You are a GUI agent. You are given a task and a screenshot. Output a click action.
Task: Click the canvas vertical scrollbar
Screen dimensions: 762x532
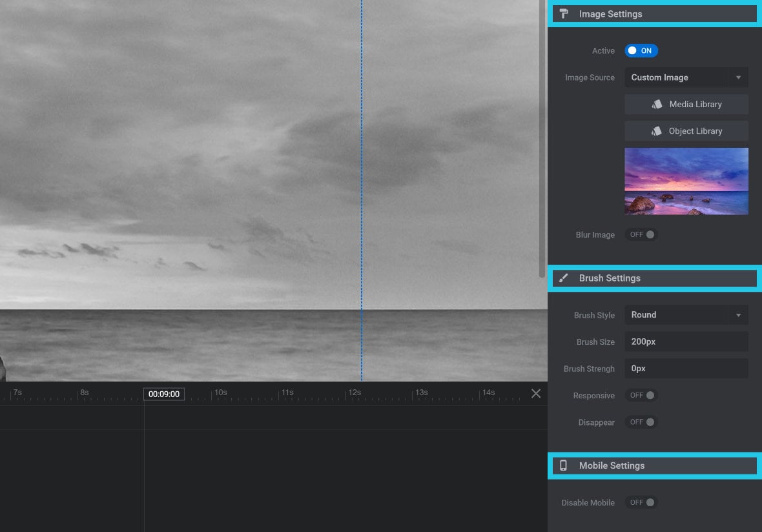pos(542,138)
